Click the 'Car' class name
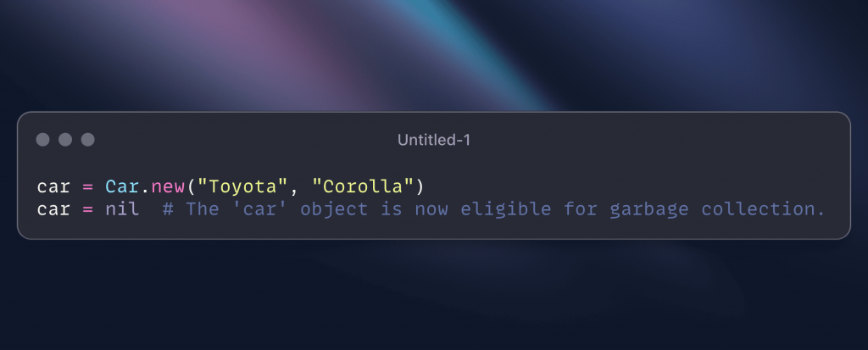868x350 pixels. [x=122, y=186]
